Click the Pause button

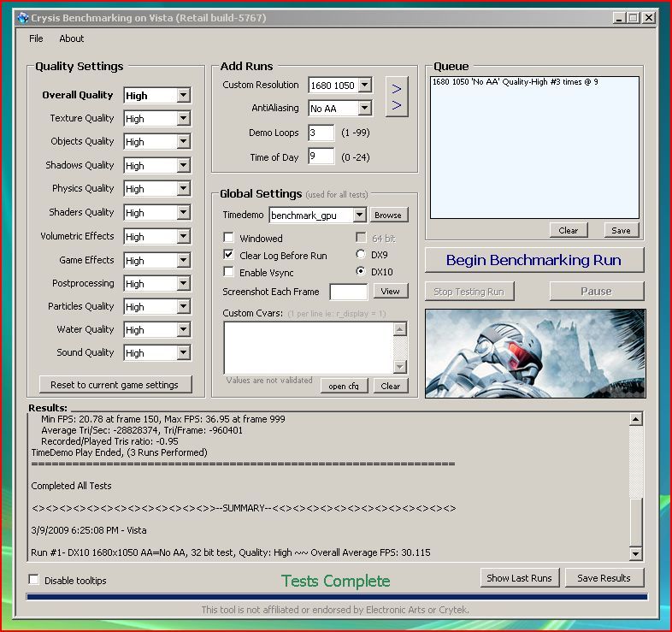pos(596,292)
